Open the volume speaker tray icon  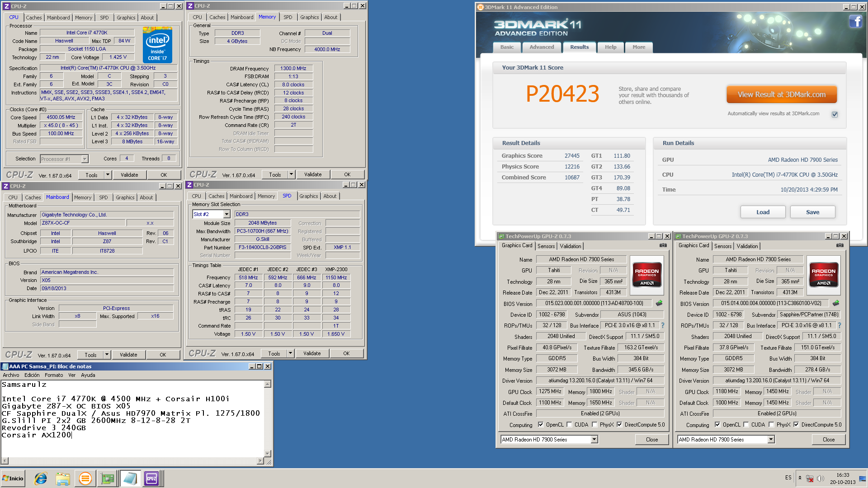pyautogui.click(x=821, y=479)
